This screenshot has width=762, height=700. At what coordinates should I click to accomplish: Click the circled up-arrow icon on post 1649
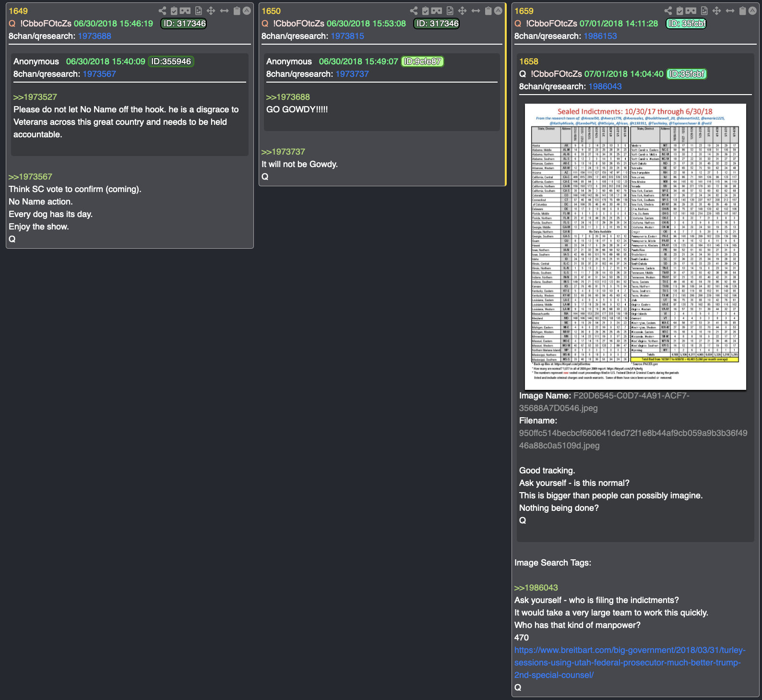(x=247, y=11)
